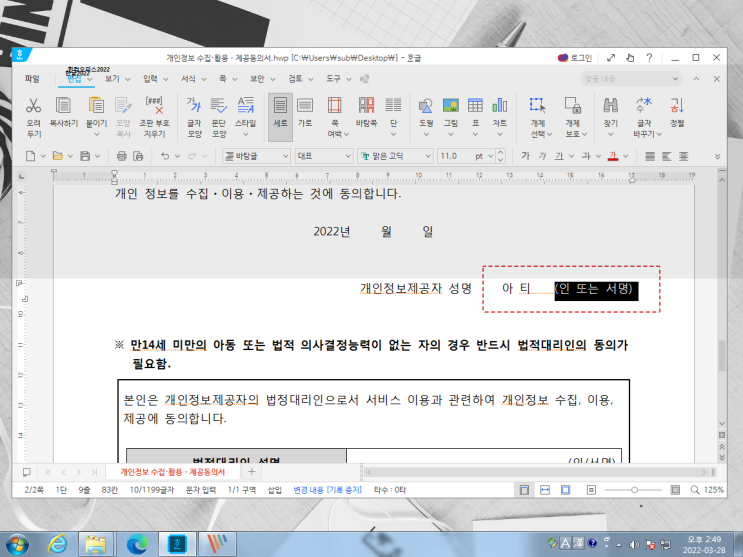Open the 11.0 pt font size dropdown
Image resolution: width=743 pixels, height=557 pixels.
[490, 156]
